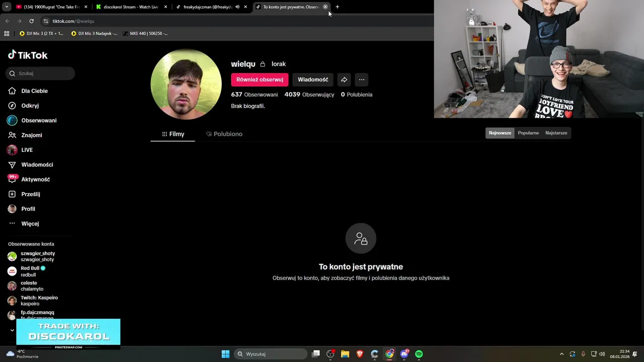
Task: Go forward in browser history
Action: pyautogui.click(x=19, y=21)
